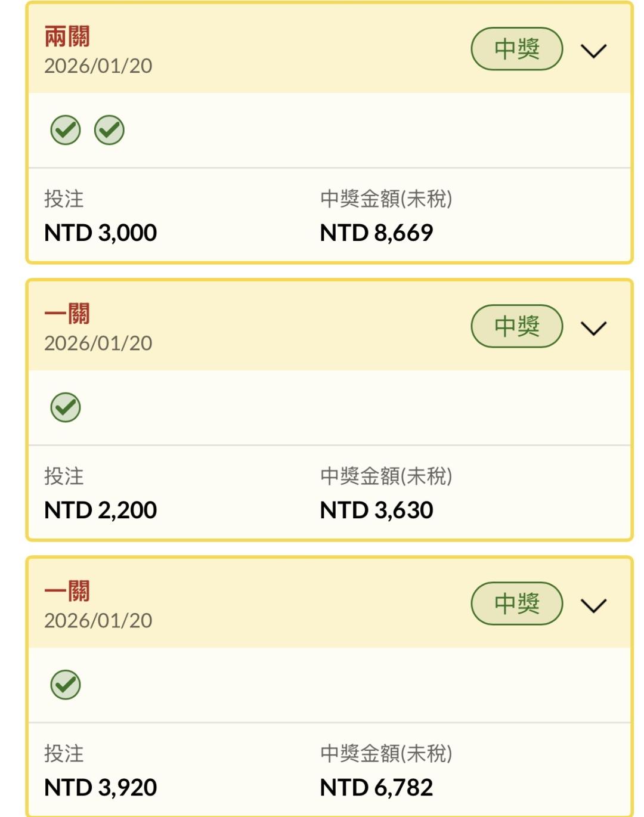Image resolution: width=644 pixels, height=817 pixels.
Task: Click 中獎 badge on 兩關 card
Action: point(516,49)
